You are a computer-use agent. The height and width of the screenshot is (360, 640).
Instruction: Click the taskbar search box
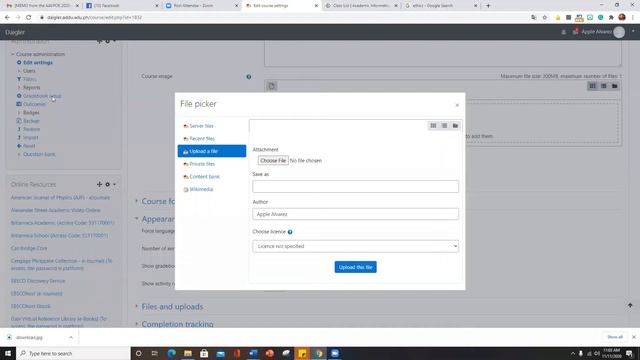pyautogui.click(x=73, y=353)
